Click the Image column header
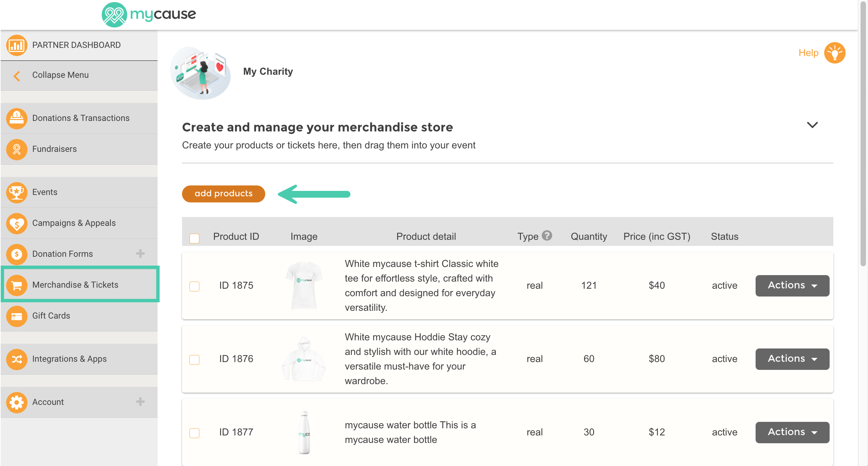 (304, 236)
